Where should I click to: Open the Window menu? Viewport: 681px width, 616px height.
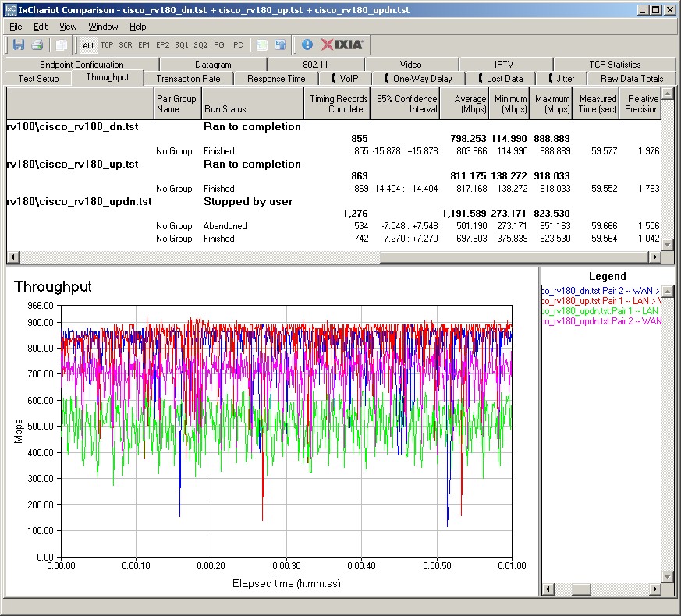point(103,27)
